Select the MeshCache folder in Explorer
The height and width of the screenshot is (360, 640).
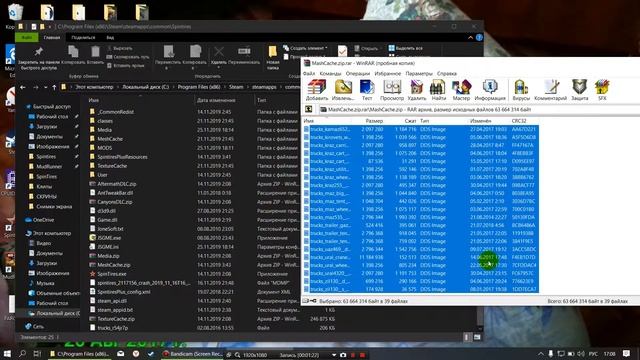pos(110,139)
